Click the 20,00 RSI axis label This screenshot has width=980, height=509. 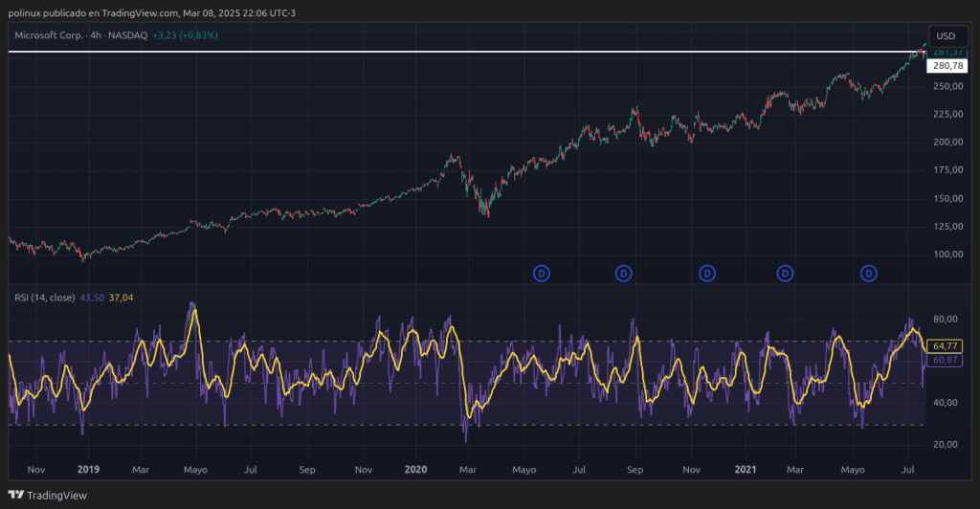(x=945, y=445)
